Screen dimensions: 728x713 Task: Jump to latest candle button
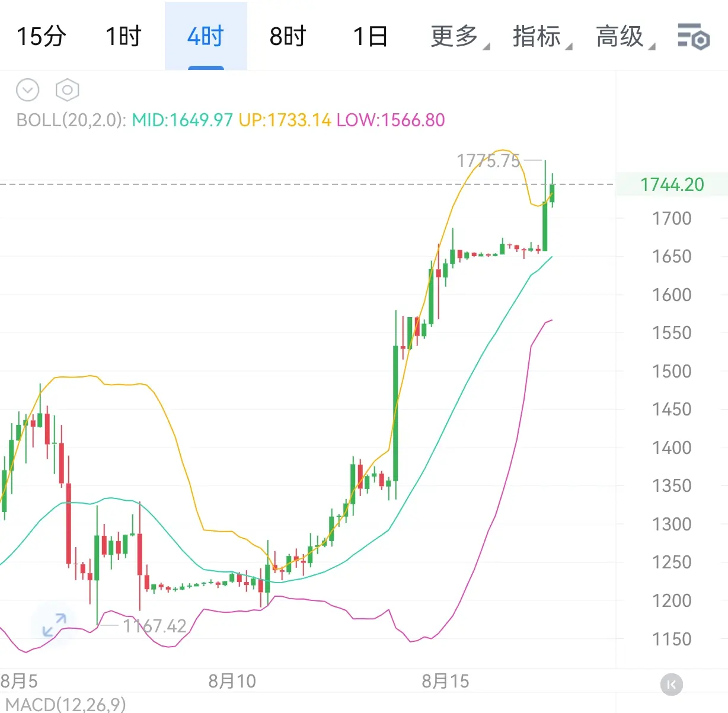pos(671,685)
